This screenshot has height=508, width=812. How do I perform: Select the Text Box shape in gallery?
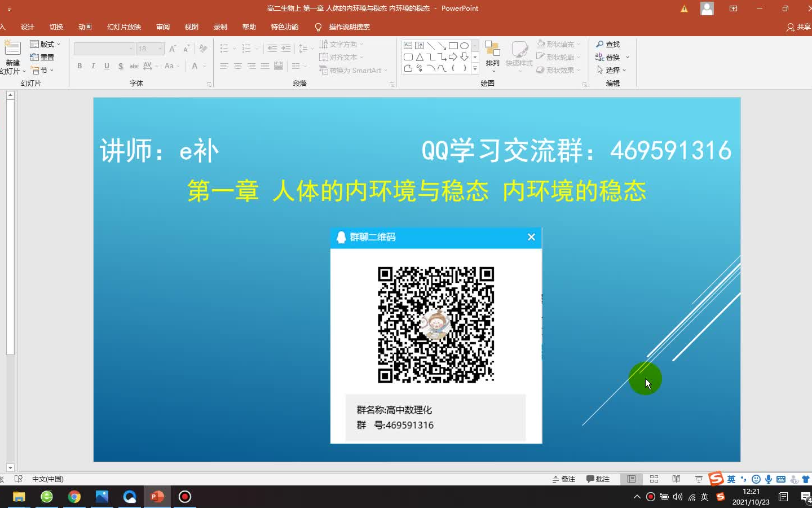(x=408, y=46)
